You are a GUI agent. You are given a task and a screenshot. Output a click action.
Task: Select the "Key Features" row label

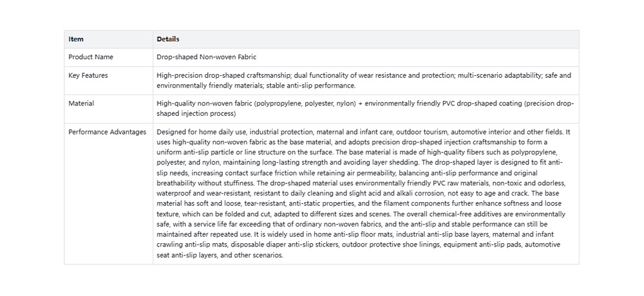pos(88,75)
